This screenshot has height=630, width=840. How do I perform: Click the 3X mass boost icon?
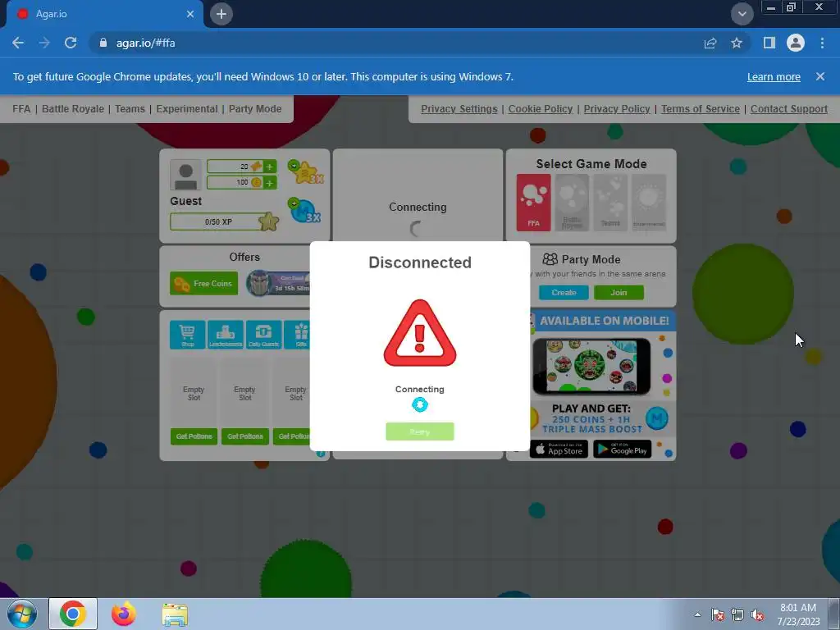tap(304, 211)
